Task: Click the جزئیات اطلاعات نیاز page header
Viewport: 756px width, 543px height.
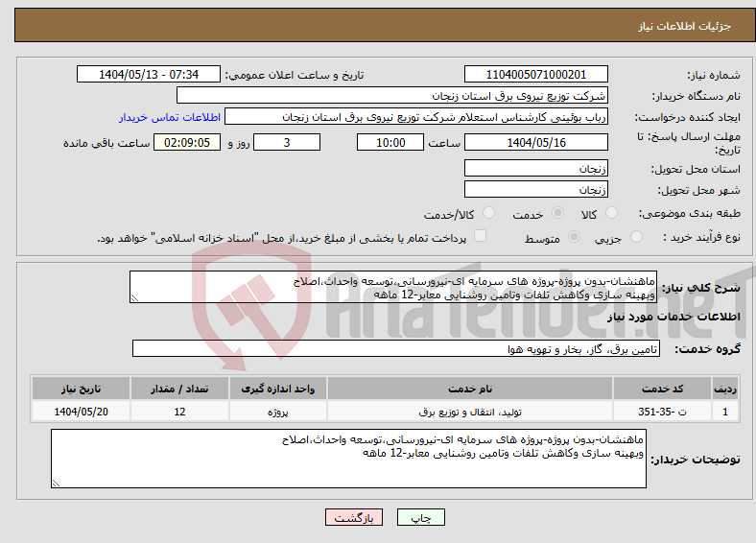Action: [x=685, y=26]
